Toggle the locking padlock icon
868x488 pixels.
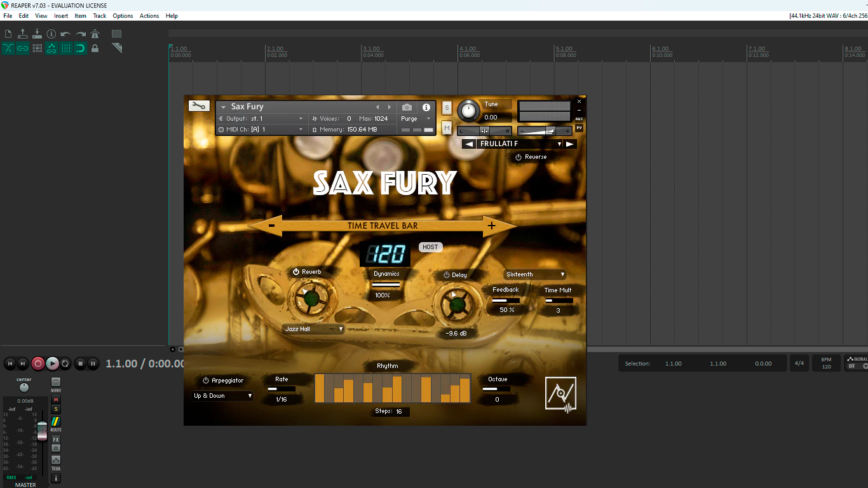[95, 48]
